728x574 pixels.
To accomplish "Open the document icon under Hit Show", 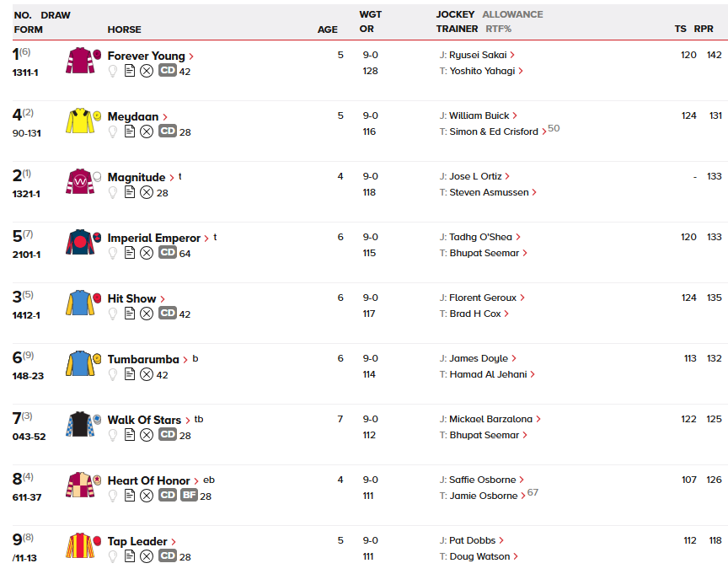I will point(130,314).
